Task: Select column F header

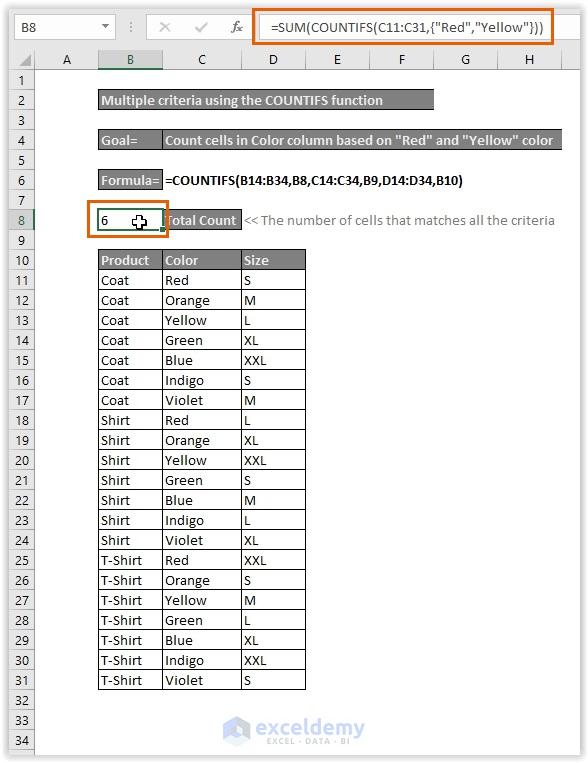Action: [x=402, y=60]
